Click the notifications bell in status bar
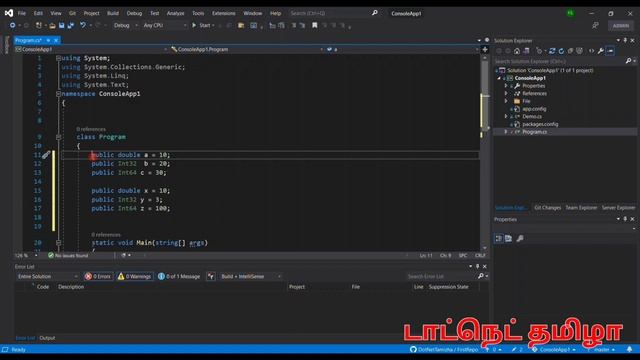640x360 pixels. click(629, 349)
